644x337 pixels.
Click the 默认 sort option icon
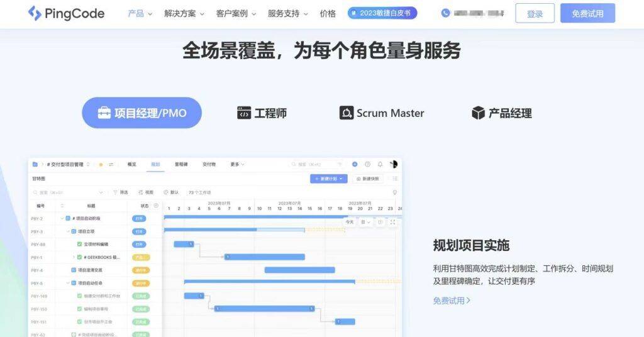(166, 192)
